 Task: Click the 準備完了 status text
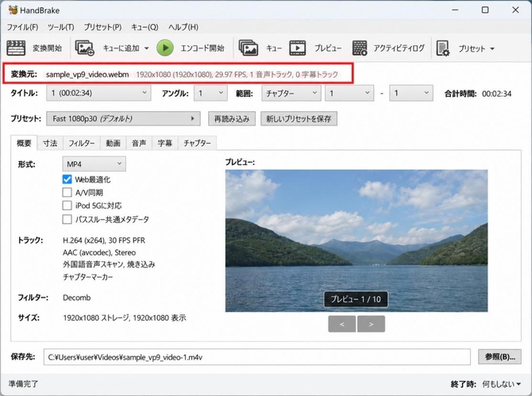tap(23, 384)
